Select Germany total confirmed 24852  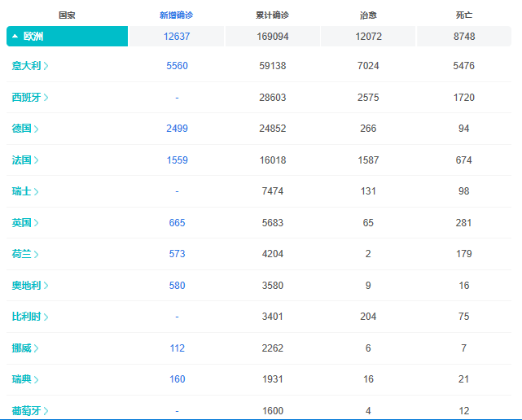pyautogui.click(x=273, y=129)
